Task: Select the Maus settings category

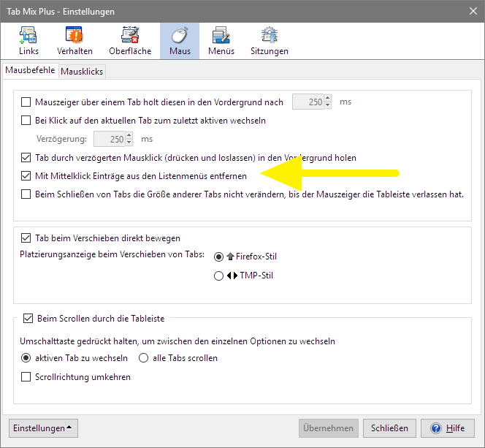Action: click(x=180, y=41)
